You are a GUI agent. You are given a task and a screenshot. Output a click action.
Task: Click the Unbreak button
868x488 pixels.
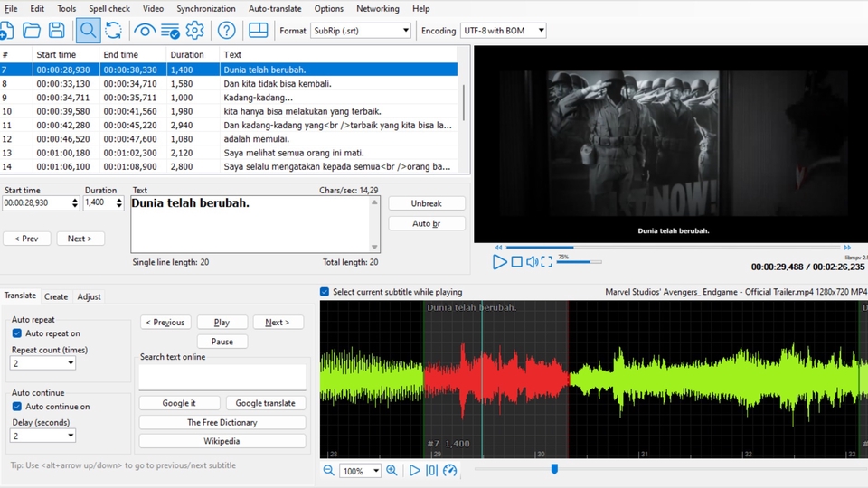pyautogui.click(x=427, y=203)
